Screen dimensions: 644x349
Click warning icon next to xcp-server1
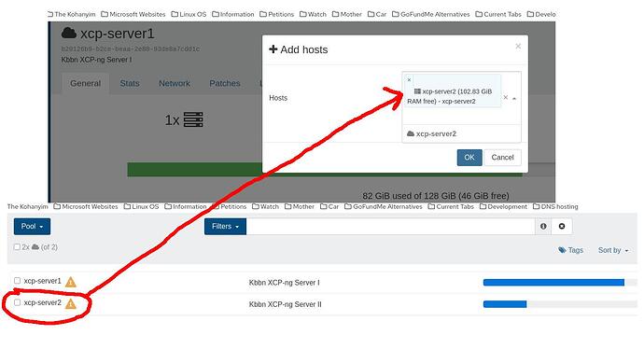[71, 282]
